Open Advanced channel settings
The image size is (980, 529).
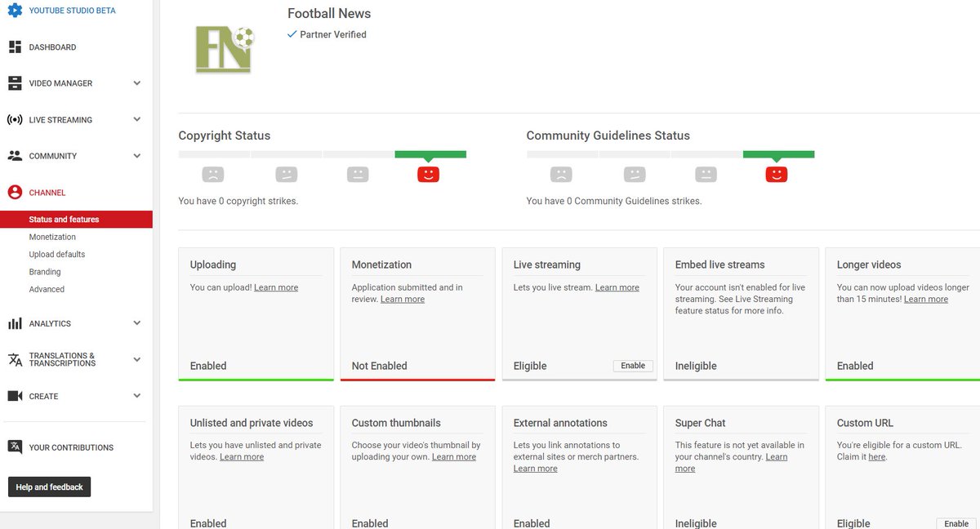(x=47, y=289)
